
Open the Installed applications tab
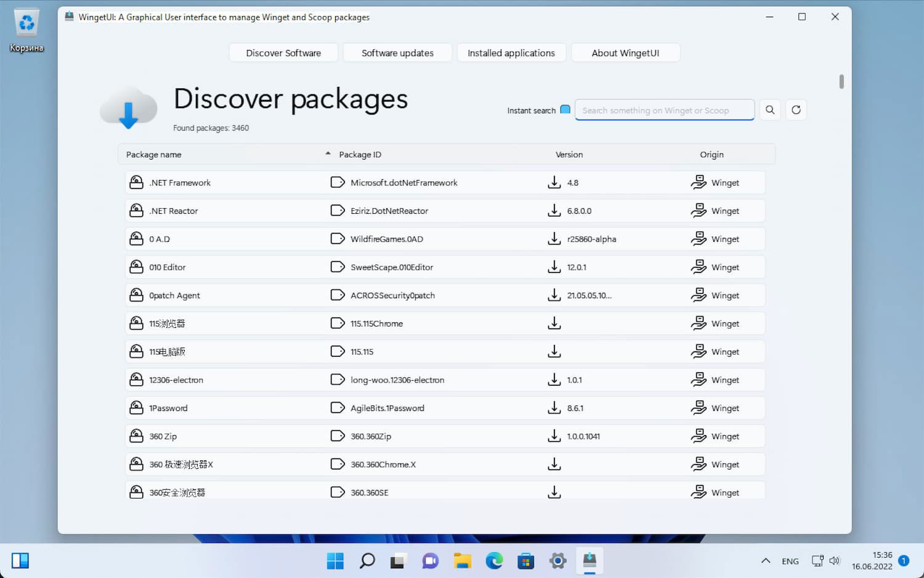[511, 53]
